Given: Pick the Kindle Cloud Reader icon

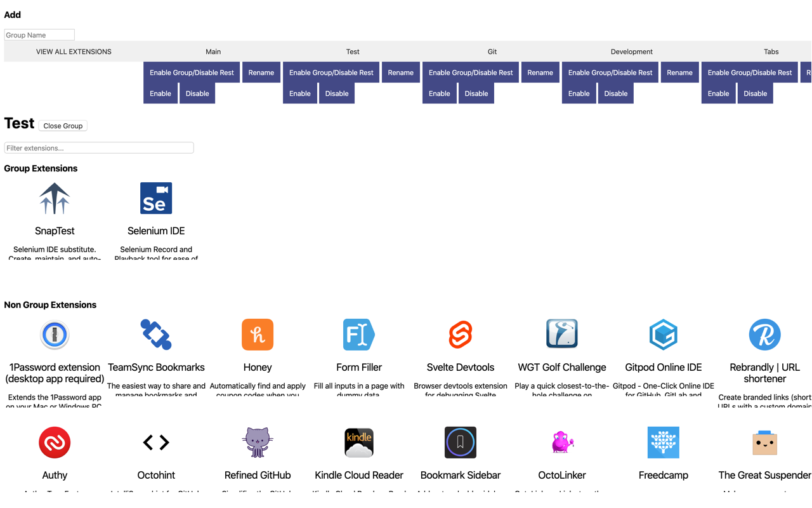Looking at the screenshot, I should coord(359,443).
